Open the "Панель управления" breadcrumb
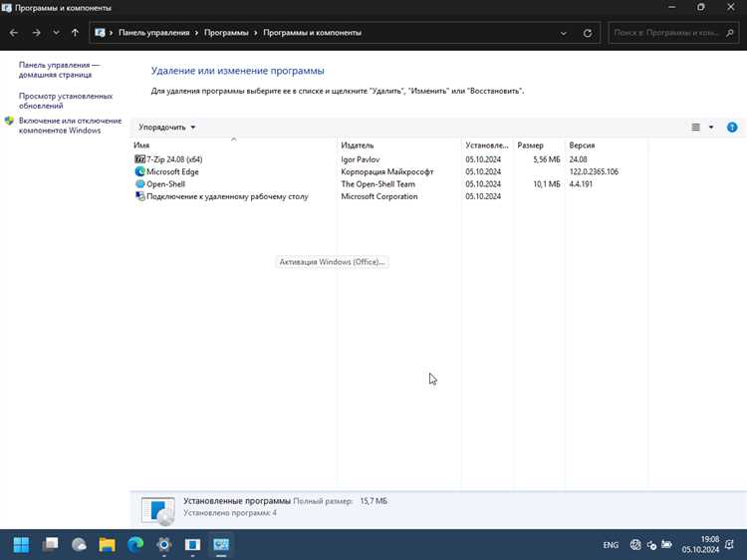Screen dimensions: 747x560 pyautogui.click(x=153, y=33)
